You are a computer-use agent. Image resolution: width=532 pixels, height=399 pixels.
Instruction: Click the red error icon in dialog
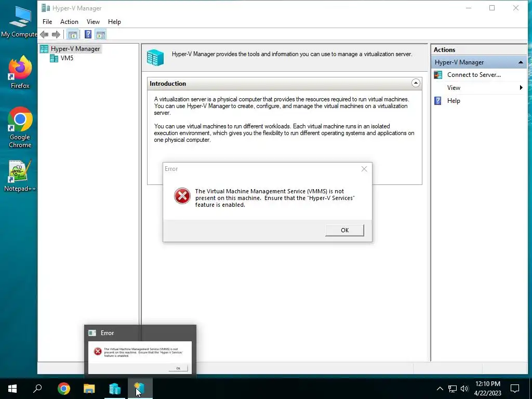click(182, 196)
